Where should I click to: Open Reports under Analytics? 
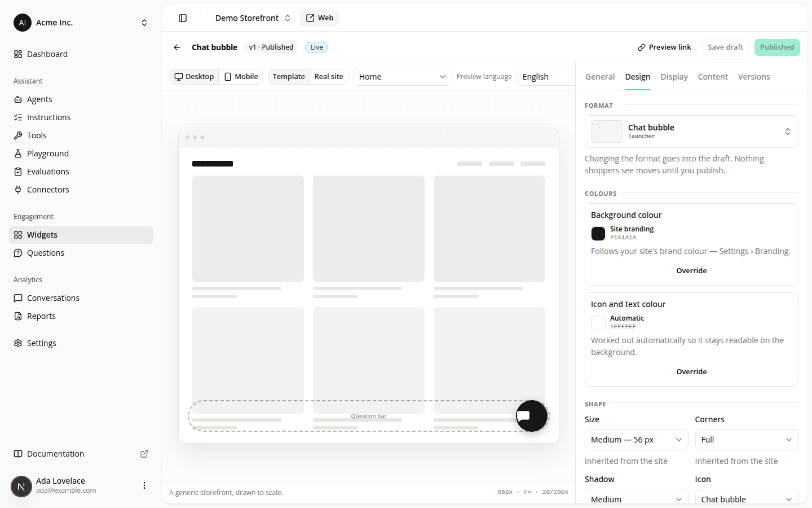[x=81, y=316]
